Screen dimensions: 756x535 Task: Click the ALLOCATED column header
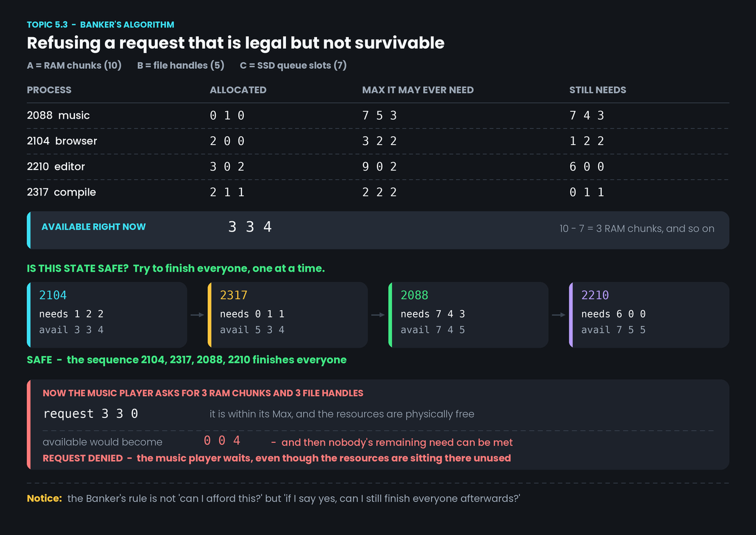pyautogui.click(x=238, y=90)
